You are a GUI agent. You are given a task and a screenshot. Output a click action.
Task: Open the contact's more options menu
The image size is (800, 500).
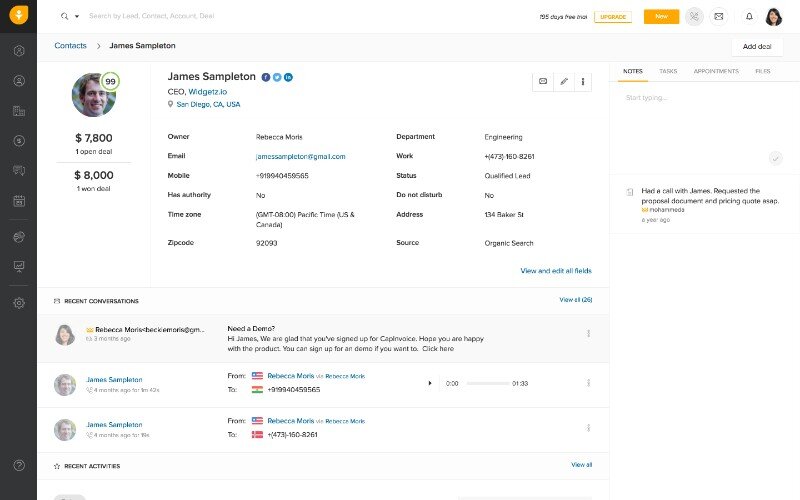click(x=583, y=81)
